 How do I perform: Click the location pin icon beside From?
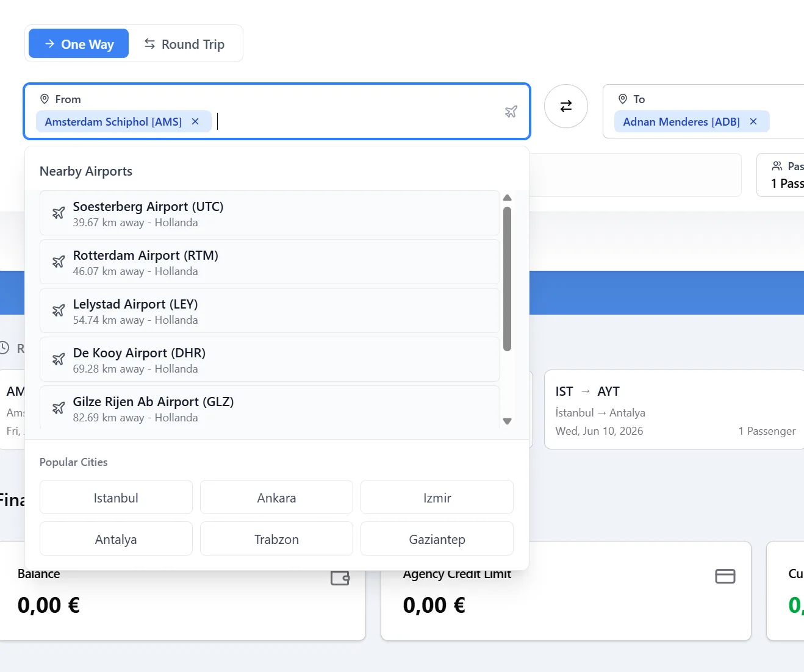44,98
